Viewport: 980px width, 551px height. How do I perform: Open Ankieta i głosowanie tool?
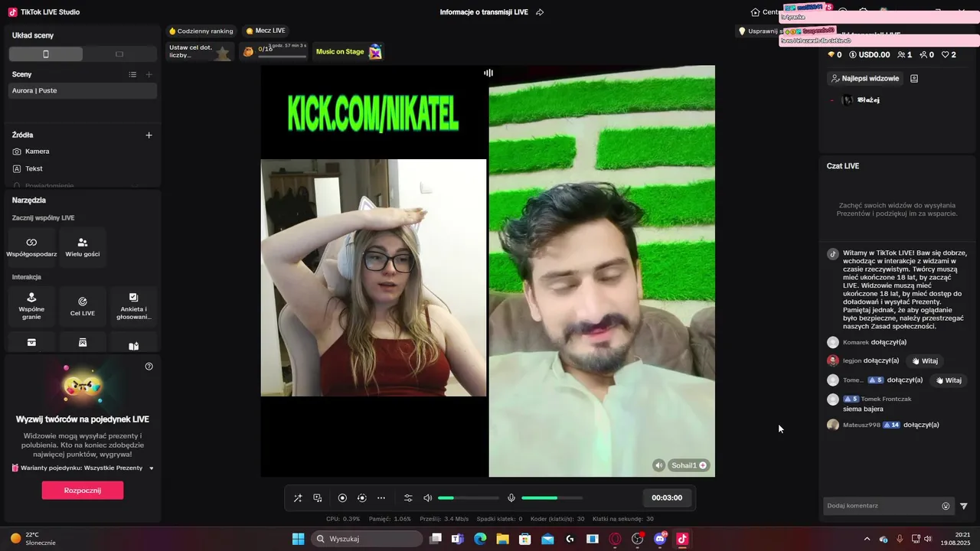pyautogui.click(x=133, y=306)
